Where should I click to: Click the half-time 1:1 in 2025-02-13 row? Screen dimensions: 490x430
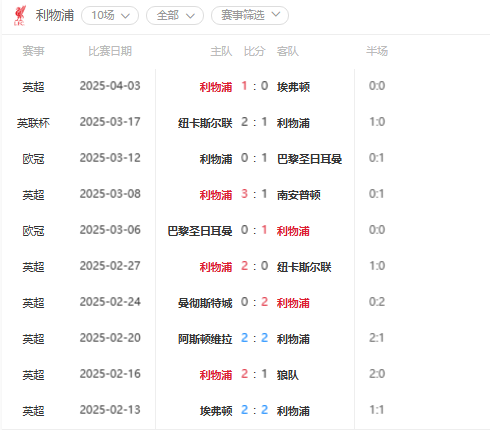coord(377,410)
